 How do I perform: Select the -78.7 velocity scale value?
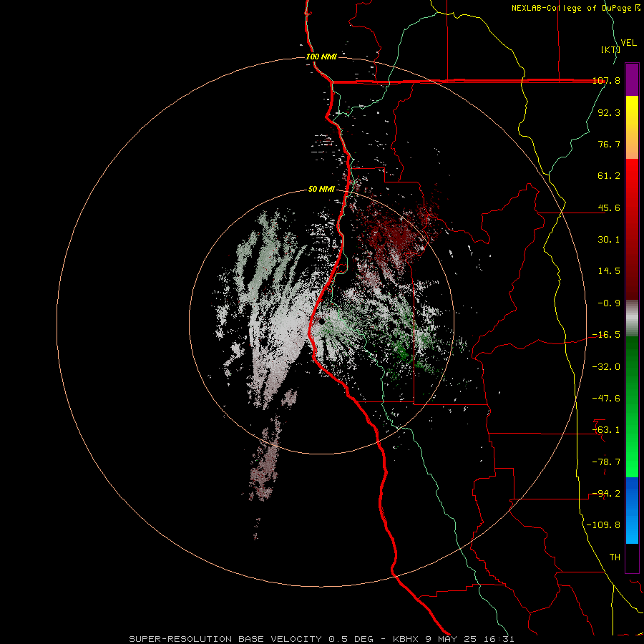point(606,462)
